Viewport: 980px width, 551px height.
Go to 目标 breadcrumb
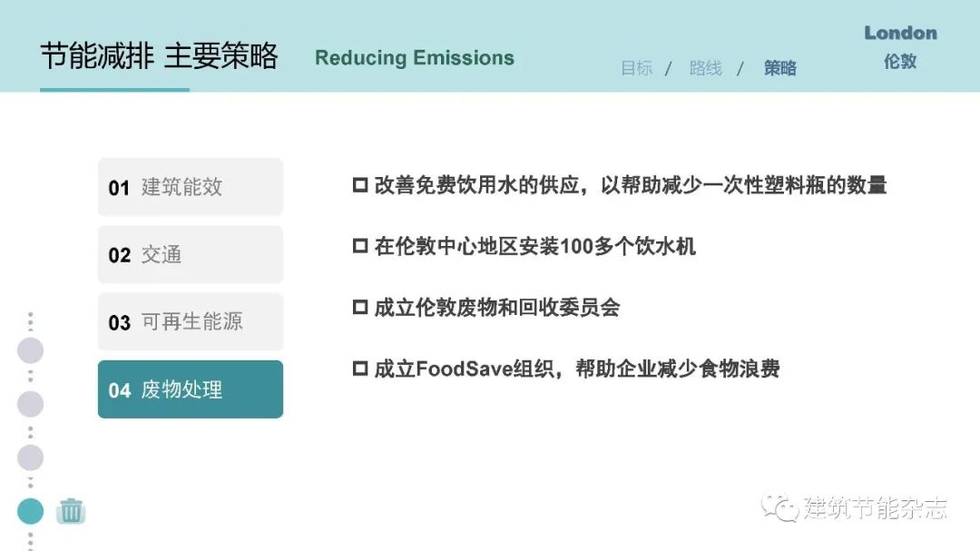click(637, 68)
